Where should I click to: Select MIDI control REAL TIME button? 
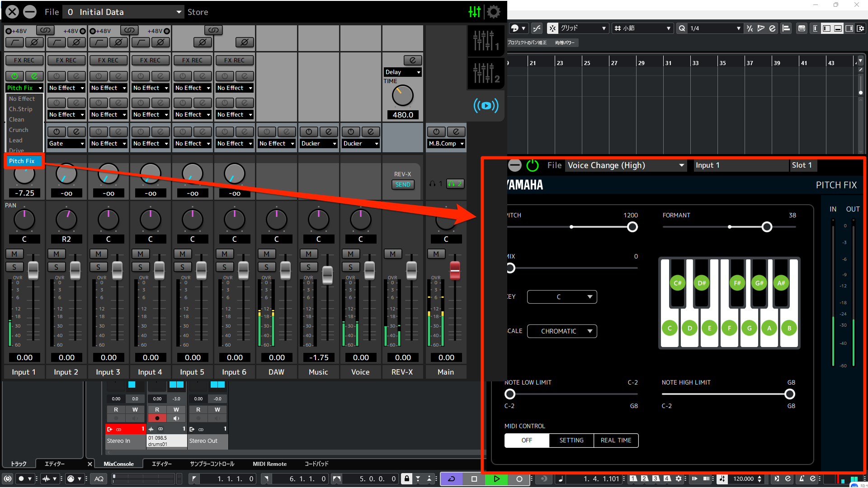pos(616,440)
